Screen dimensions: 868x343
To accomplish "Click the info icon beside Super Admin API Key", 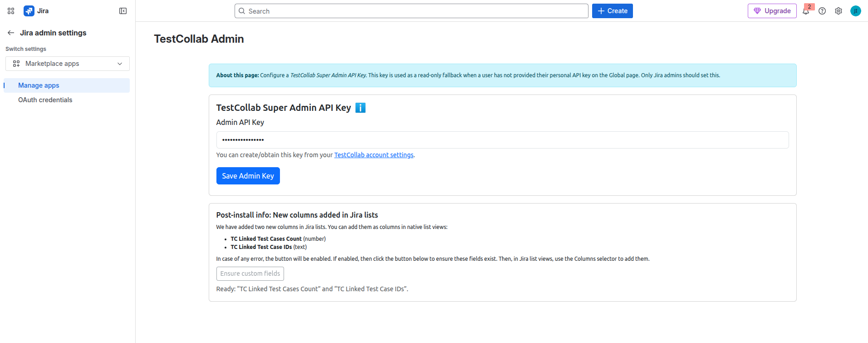I will click(x=360, y=108).
